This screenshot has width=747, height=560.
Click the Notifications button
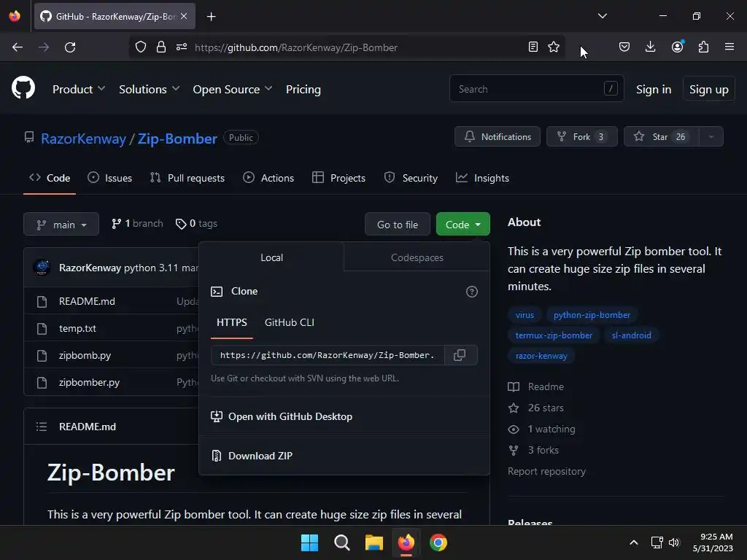(498, 136)
